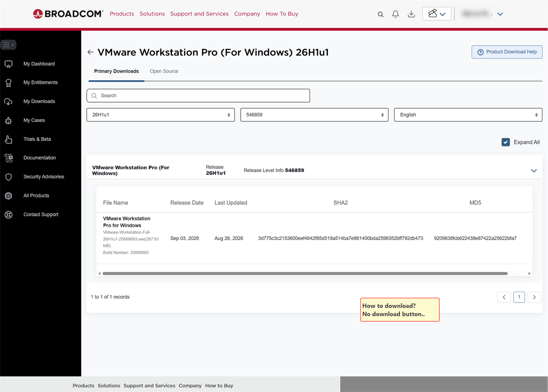Click the Aug 26, 2026 last updated date

click(229, 238)
